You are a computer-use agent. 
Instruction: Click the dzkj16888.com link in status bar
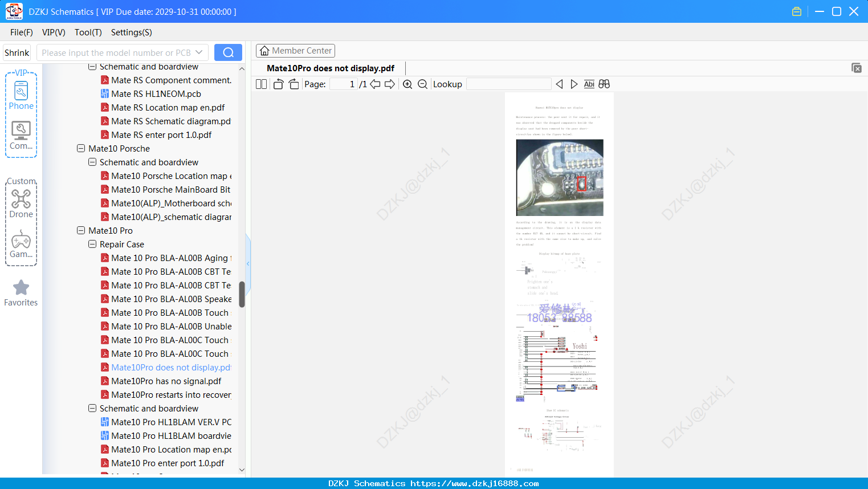pos(475,483)
